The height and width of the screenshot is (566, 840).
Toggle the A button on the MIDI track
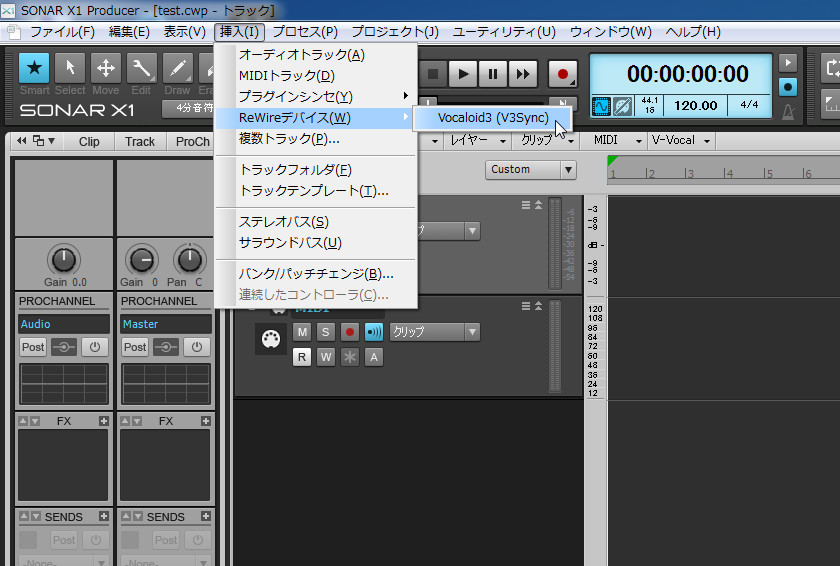tap(373, 357)
